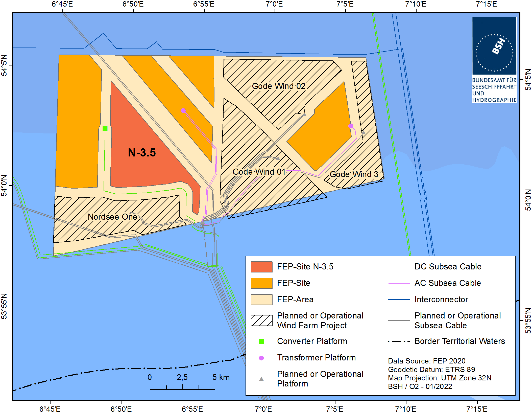Click the Interconnector legend line
This screenshot has height=413, width=532.
click(x=399, y=300)
